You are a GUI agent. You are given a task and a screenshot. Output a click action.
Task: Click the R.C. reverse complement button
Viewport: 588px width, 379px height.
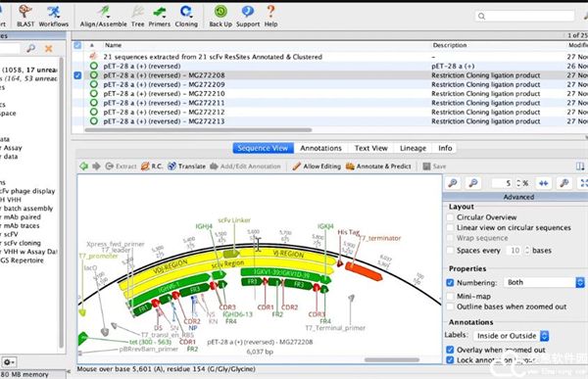[x=152, y=166]
